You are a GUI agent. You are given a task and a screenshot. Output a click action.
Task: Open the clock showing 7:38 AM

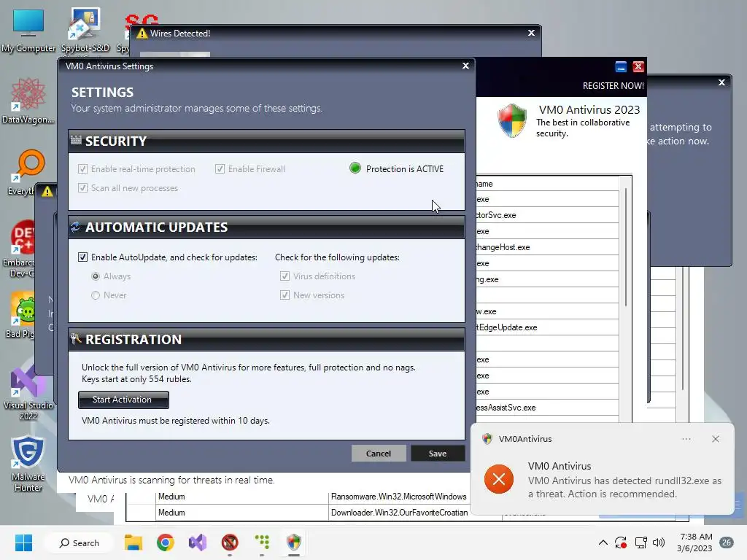point(694,542)
